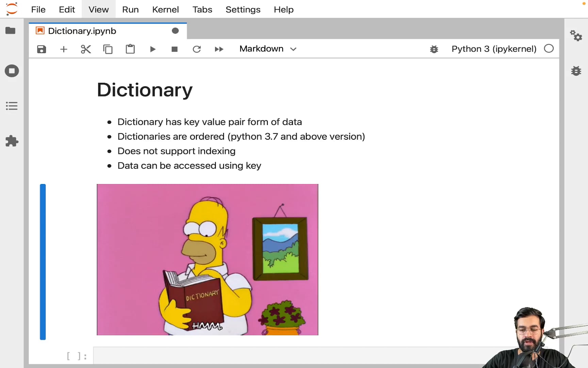
Task: Enable the debugger bug icon in toolbar
Action: click(434, 49)
